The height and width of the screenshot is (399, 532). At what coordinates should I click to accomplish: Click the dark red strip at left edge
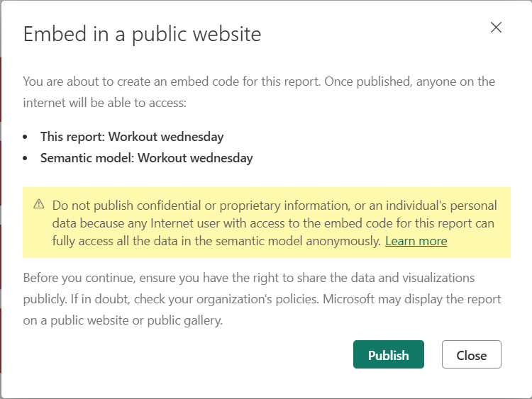(1, 213)
